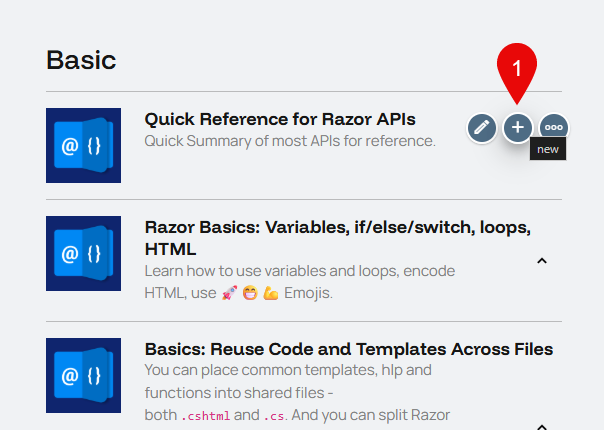Image resolution: width=604 pixels, height=430 pixels.
Task: Open the Quick Reference for Razor APIs thumbnail
Action: (x=83, y=145)
